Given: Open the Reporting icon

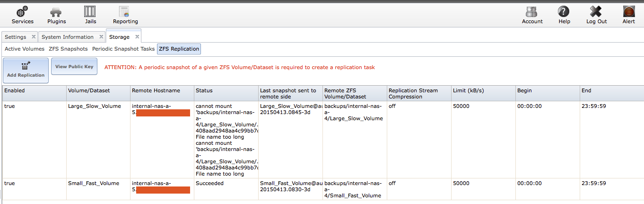Looking at the screenshot, I should (x=125, y=11).
